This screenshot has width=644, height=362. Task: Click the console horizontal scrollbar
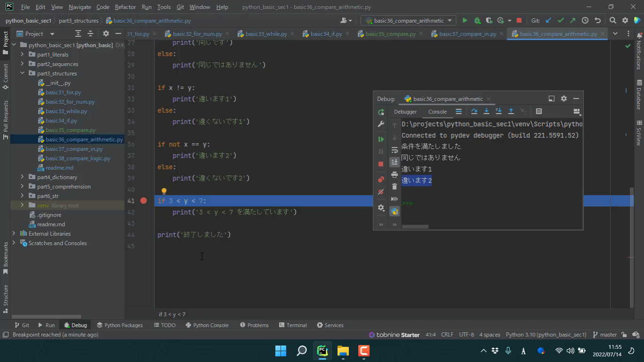point(415,227)
